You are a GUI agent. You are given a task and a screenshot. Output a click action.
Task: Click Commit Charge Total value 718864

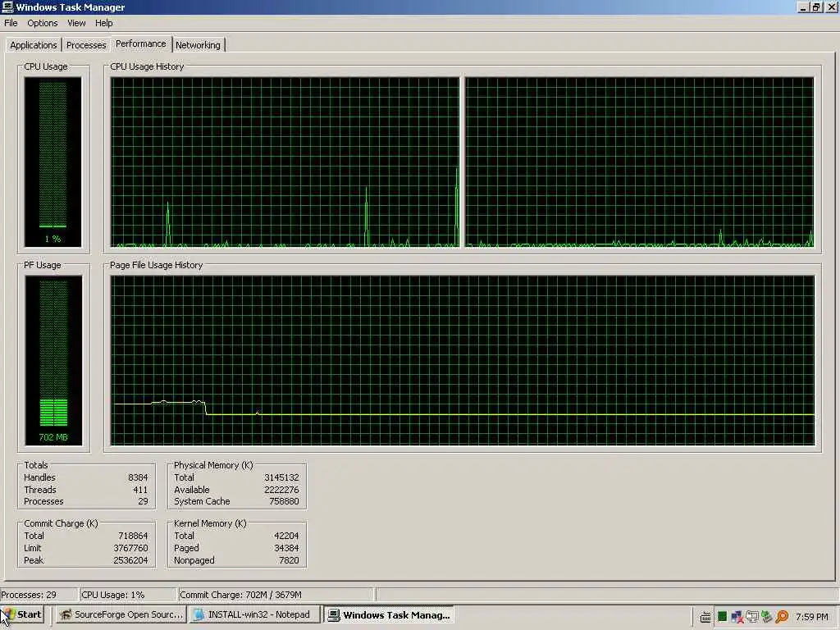pos(133,536)
